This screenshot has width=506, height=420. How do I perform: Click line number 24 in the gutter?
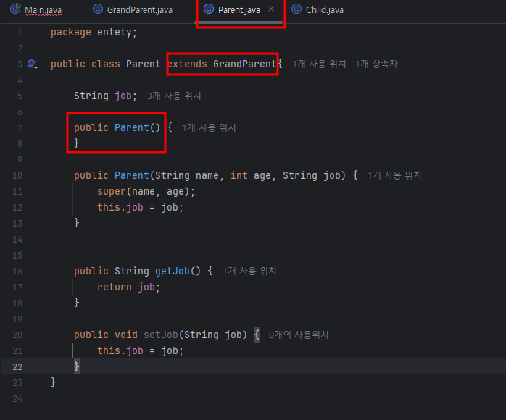coord(17,399)
